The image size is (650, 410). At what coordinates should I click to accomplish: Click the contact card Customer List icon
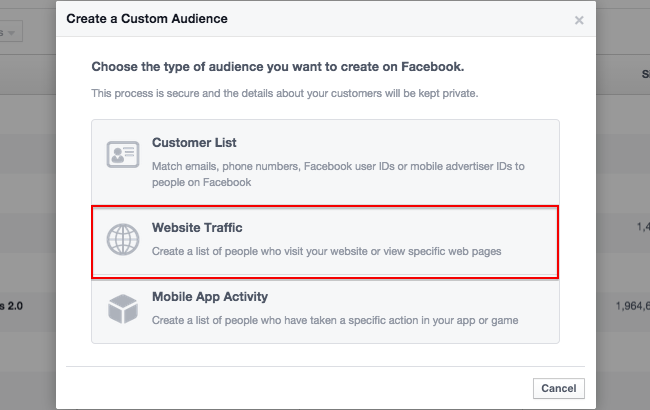click(x=123, y=154)
